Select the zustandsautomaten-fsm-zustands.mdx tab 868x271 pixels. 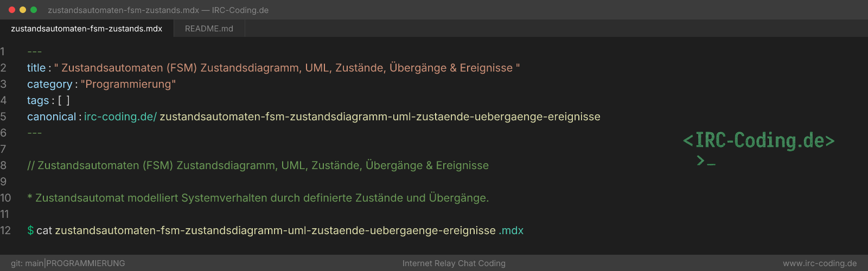click(87, 29)
